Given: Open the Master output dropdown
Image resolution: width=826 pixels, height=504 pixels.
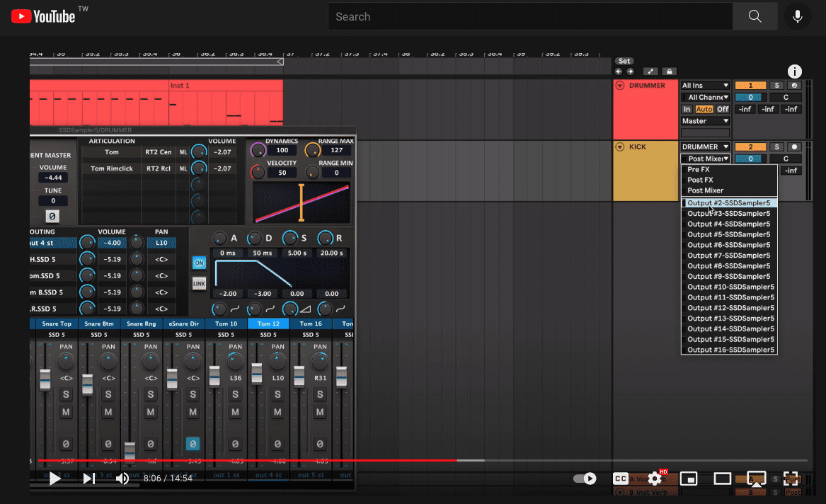Looking at the screenshot, I should coord(705,121).
